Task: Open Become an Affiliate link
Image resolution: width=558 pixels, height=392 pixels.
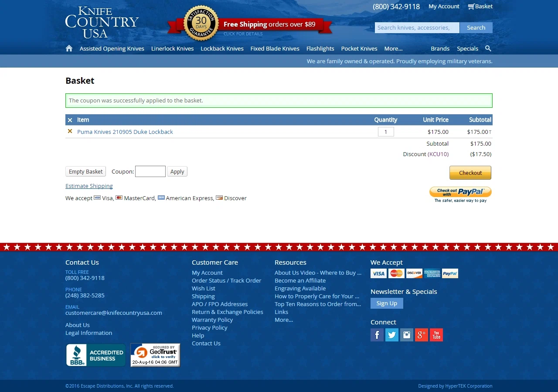Action: 300,280
